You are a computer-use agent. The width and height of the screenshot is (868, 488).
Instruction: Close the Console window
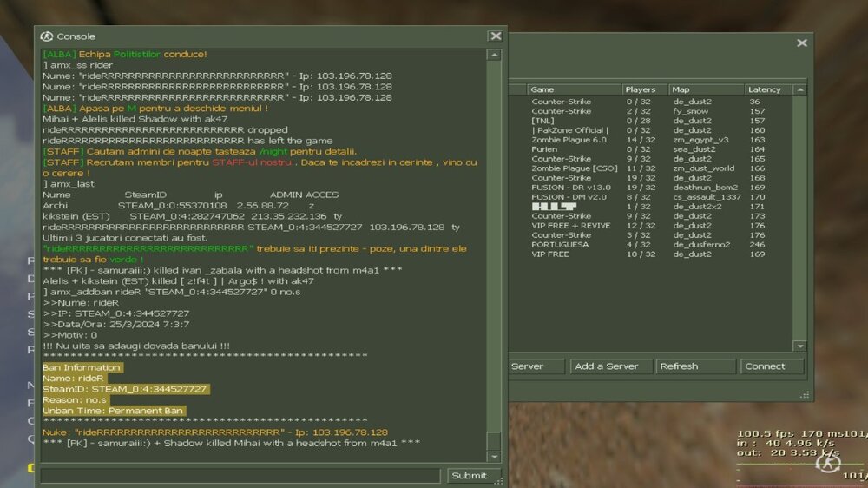point(495,36)
